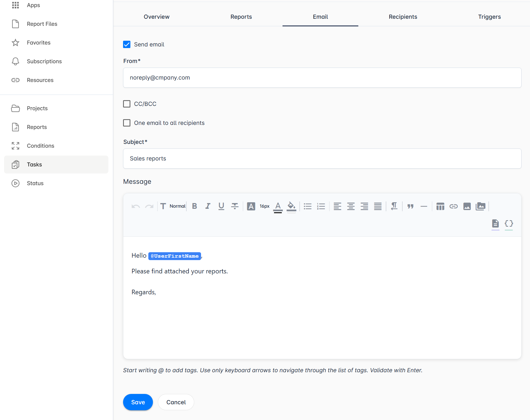
Task: Apply a bulleted list to the message
Action: coord(307,206)
